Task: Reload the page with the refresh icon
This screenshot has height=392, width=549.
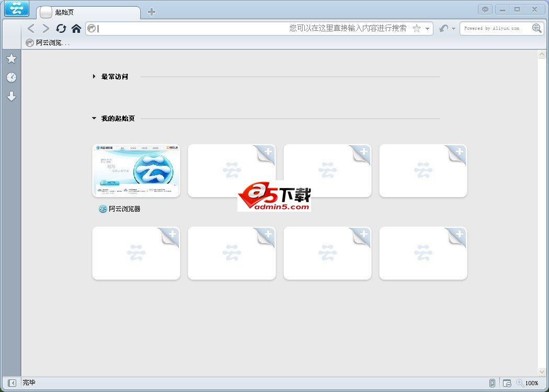Action: (x=61, y=28)
